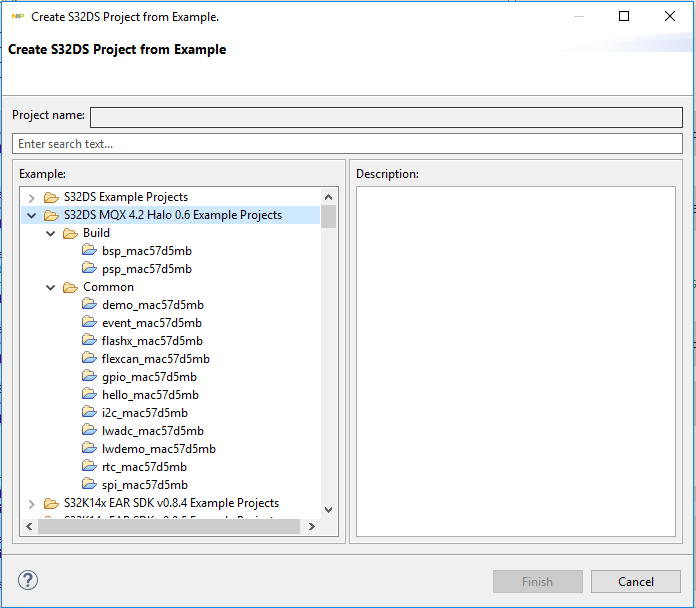696x608 pixels.
Task: Click the S32K14x EAR SDK v0.8.4 folder icon
Action: pyautogui.click(x=51, y=503)
